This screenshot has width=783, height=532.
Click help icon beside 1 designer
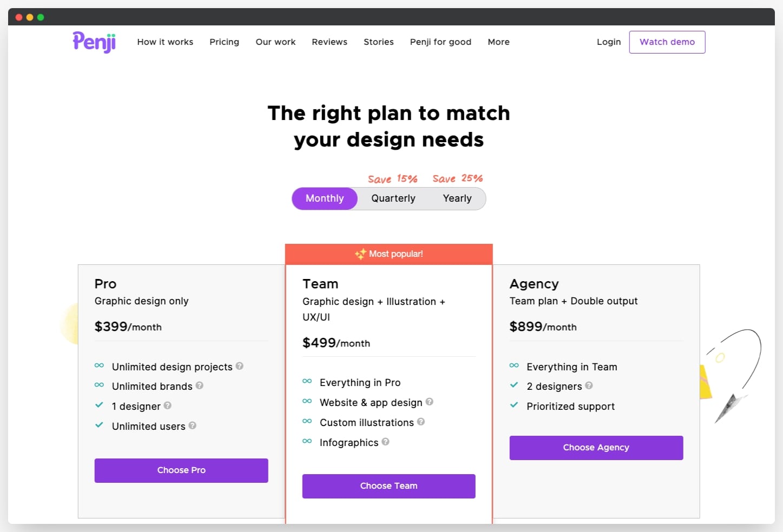point(167,405)
